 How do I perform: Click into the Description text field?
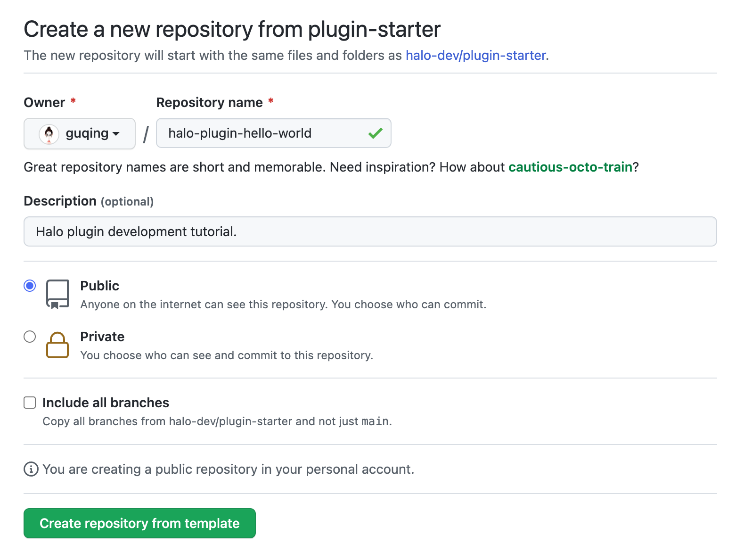pyautogui.click(x=370, y=232)
